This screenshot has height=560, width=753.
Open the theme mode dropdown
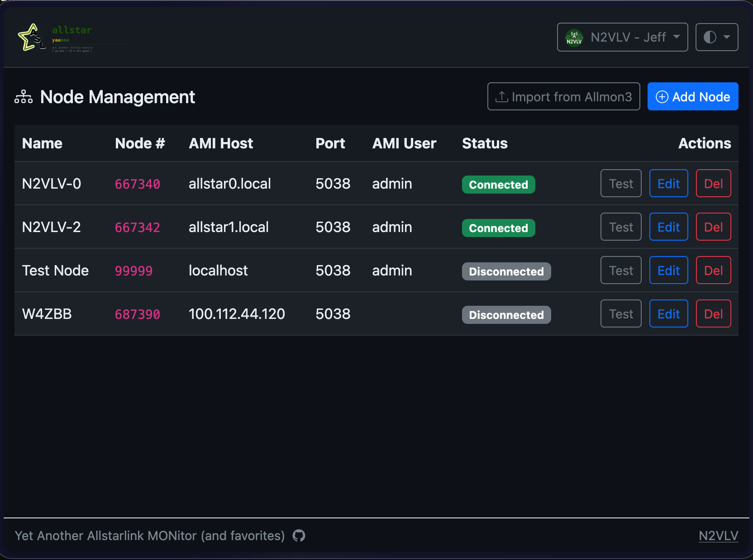(x=716, y=37)
